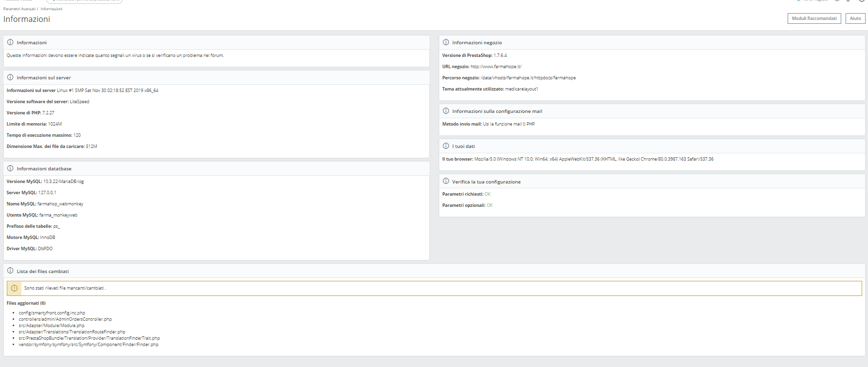Screen dimensions: 868x367
Task: Click max upload size 512M
Action: coord(92,147)
